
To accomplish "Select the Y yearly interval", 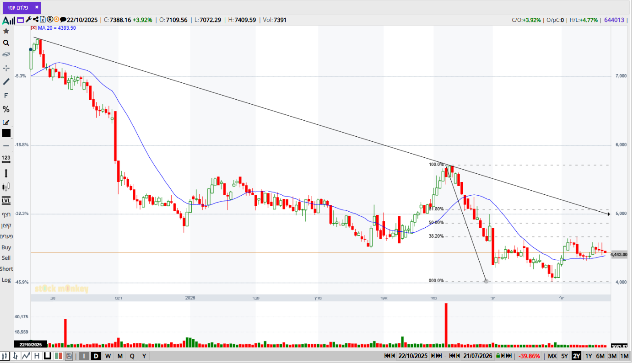I will click(144, 356).
